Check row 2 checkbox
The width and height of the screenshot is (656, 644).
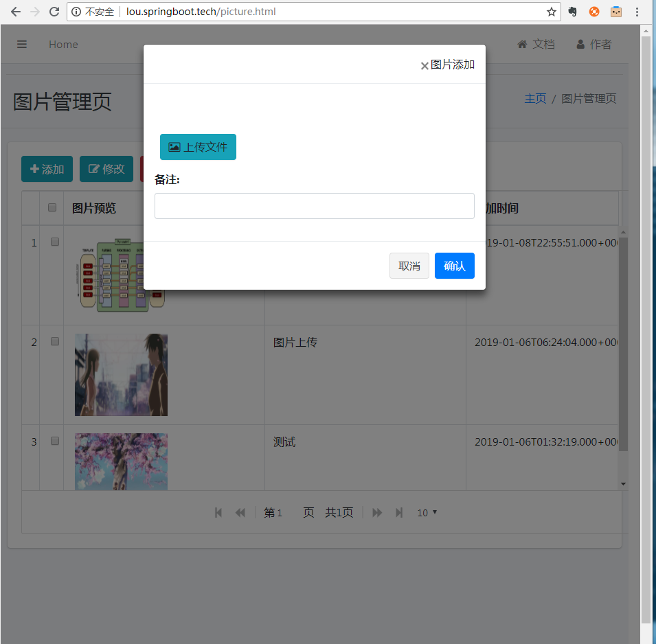(x=55, y=341)
